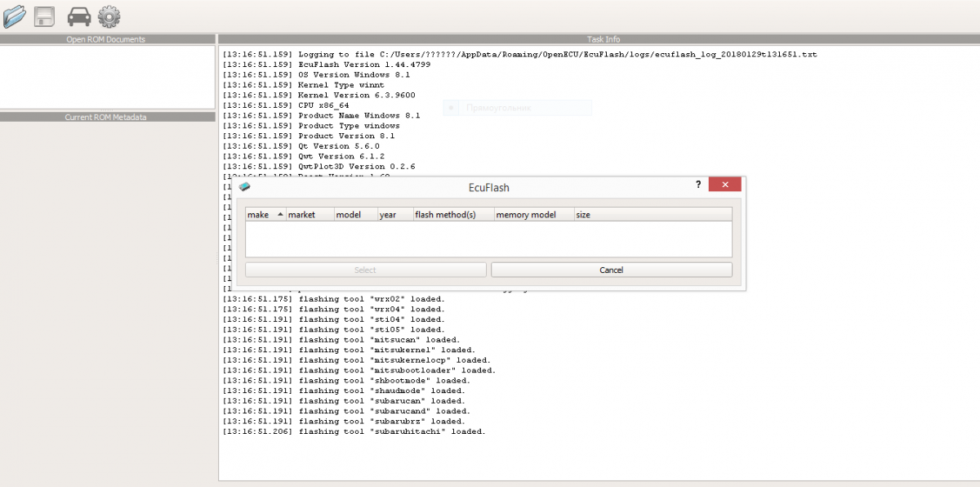This screenshot has height=487, width=980.
Task: Click log line flashing tool "shbootmode" loaded
Action: (347, 381)
